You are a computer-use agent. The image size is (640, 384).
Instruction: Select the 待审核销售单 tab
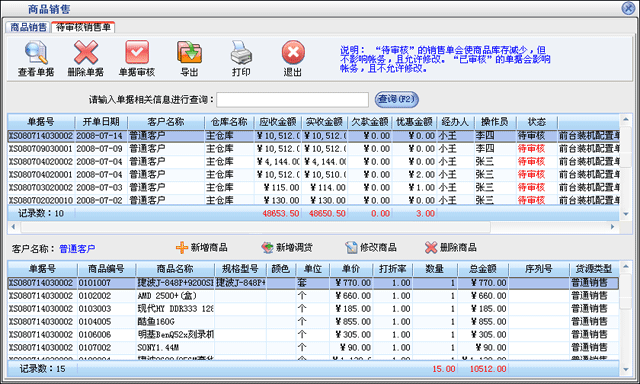click(x=83, y=27)
